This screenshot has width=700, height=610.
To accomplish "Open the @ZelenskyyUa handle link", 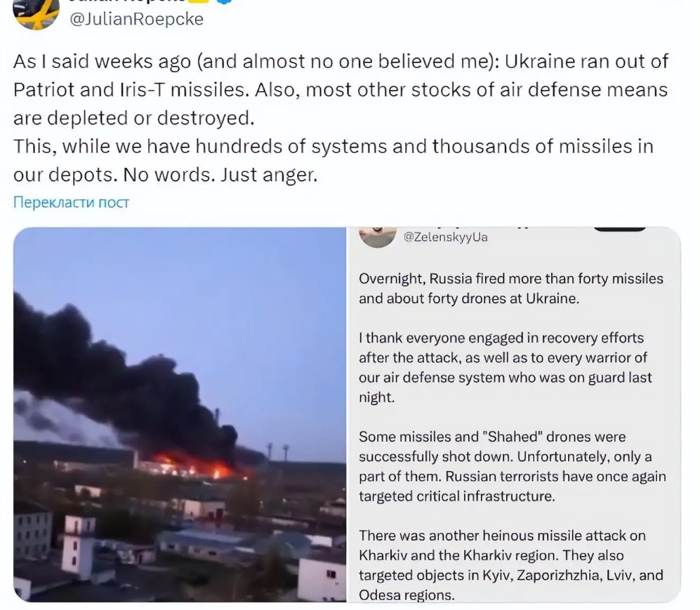I will (x=446, y=237).
